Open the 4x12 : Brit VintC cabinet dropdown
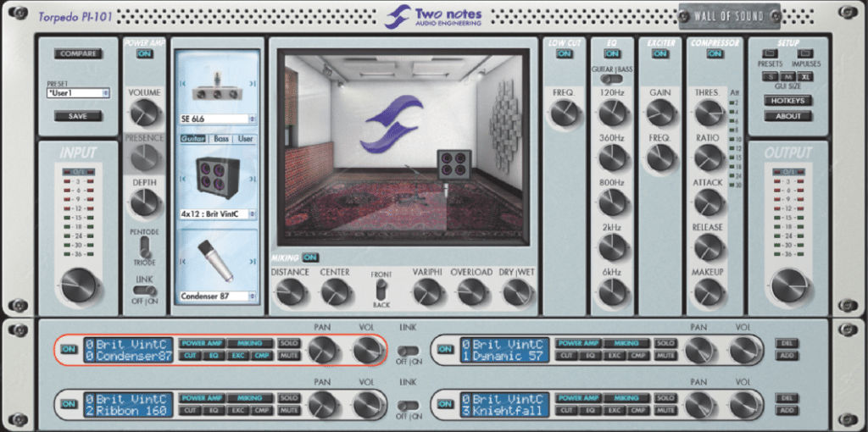 218,213
